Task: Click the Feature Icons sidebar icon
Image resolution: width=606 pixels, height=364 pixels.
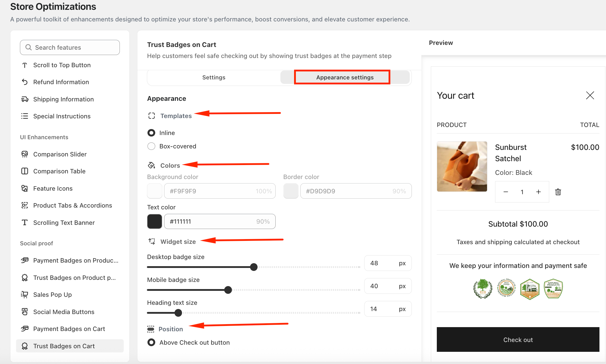Action: pos(25,188)
